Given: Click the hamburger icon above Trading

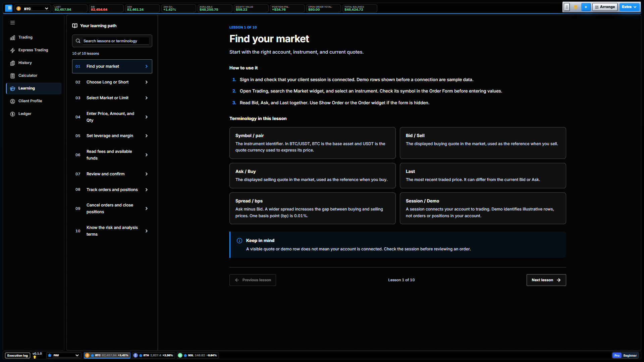Looking at the screenshot, I should click(x=12, y=23).
